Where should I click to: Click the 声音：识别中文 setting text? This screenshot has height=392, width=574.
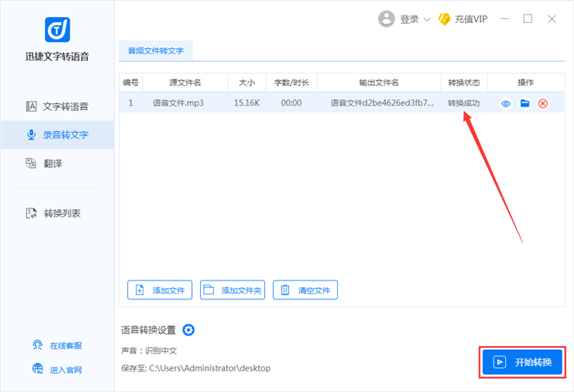(x=149, y=351)
